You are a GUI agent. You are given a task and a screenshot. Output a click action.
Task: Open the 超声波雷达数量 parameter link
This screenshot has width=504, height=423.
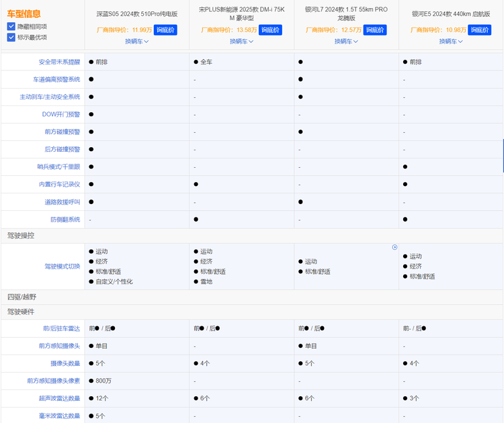[x=59, y=398]
